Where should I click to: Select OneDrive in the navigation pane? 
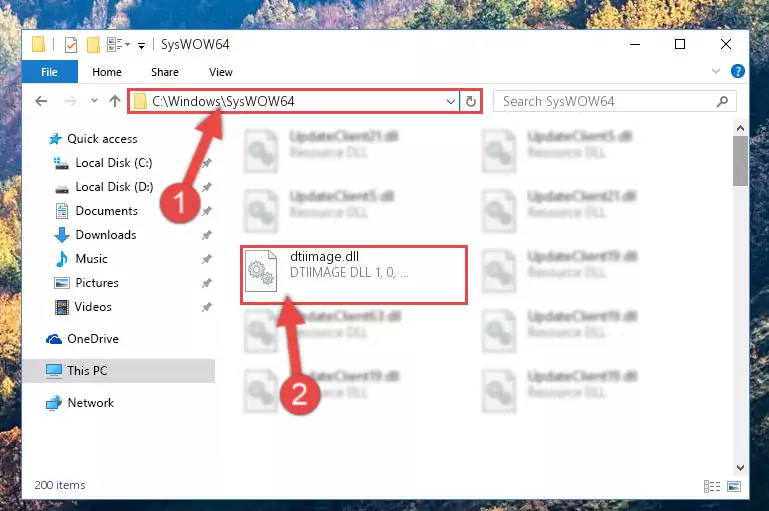(x=82, y=339)
